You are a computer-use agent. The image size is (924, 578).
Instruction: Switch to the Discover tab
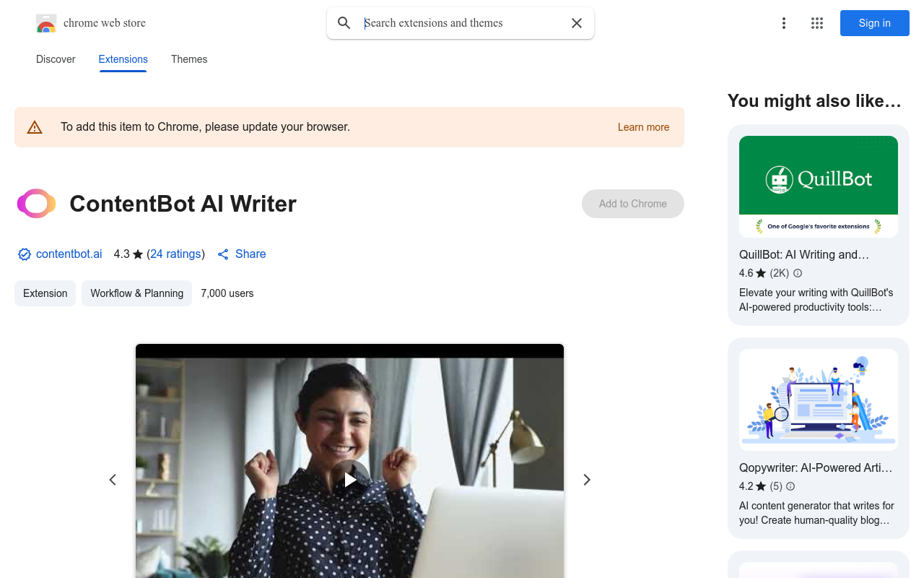(x=56, y=59)
